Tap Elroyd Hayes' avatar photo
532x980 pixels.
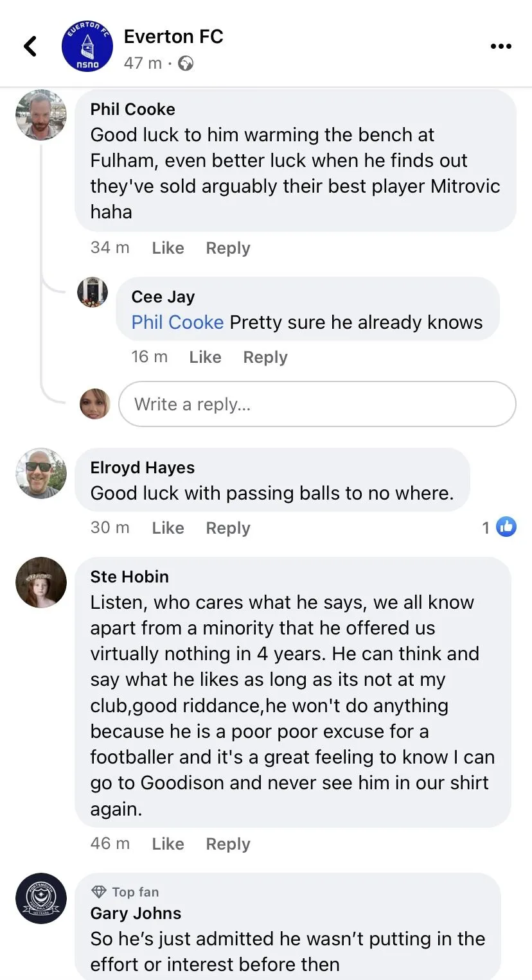(41, 473)
